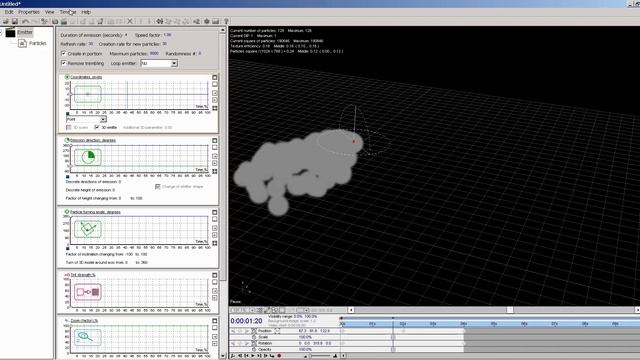Maximize the Zoom factor graph panel

(x=215, y=321)
